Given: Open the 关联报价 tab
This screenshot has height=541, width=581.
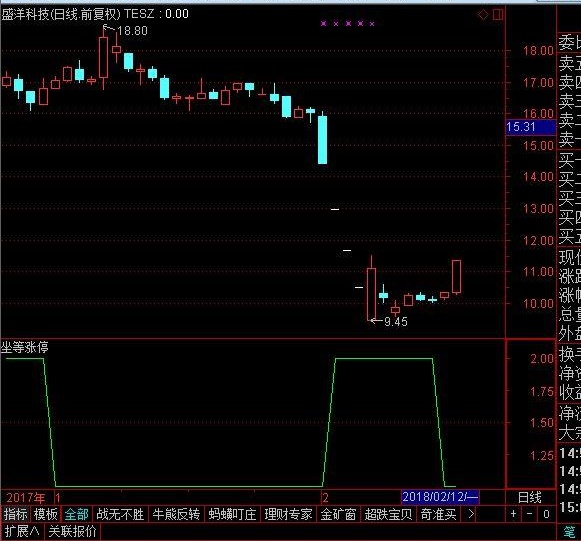Looking at the screenshot, I should point(72,531).
